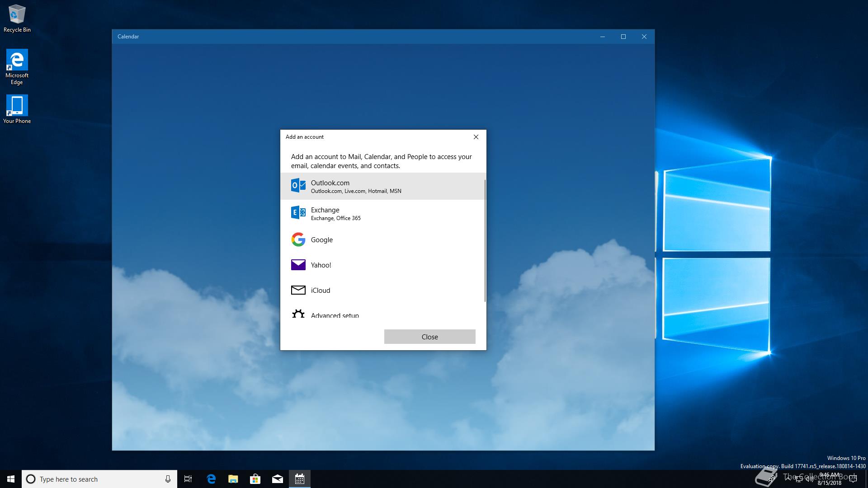Image resolution: width=868 pixels, height=488 pixels.
Task: Click the Yahoo! account label
Action: 321,265
